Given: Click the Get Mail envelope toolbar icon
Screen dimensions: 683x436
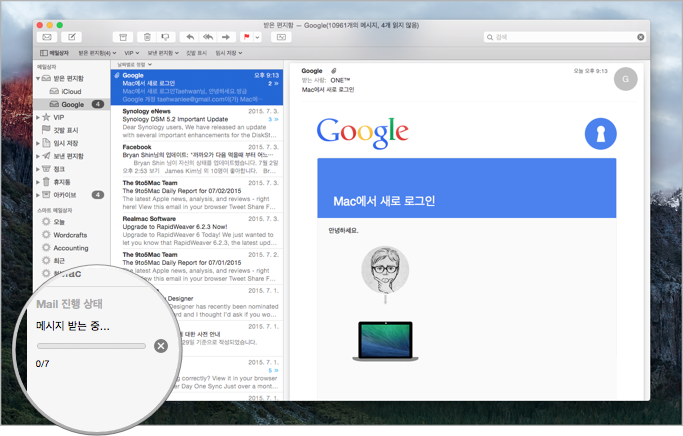Looking at the screenshot, I should tap(47, 37).
